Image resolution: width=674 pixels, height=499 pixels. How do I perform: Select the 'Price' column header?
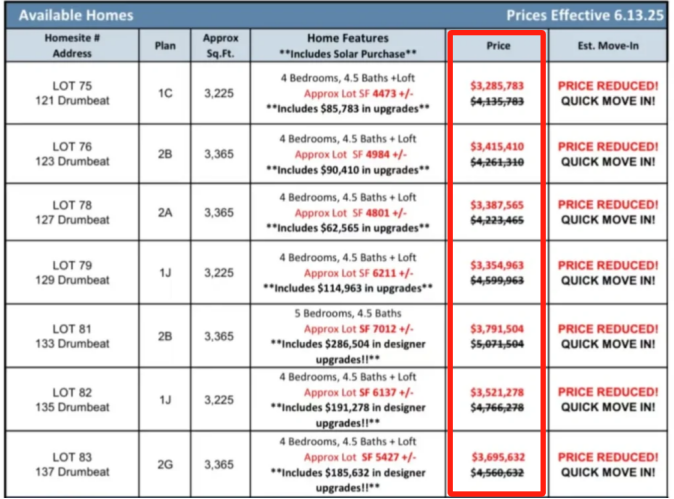click(x=498, y=46)
